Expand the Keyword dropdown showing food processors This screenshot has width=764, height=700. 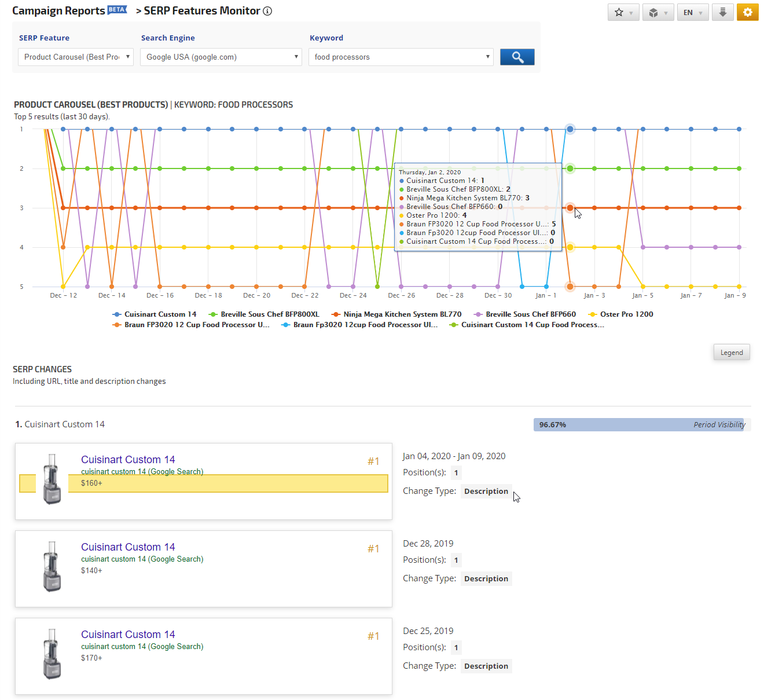[x=401, y=57]
